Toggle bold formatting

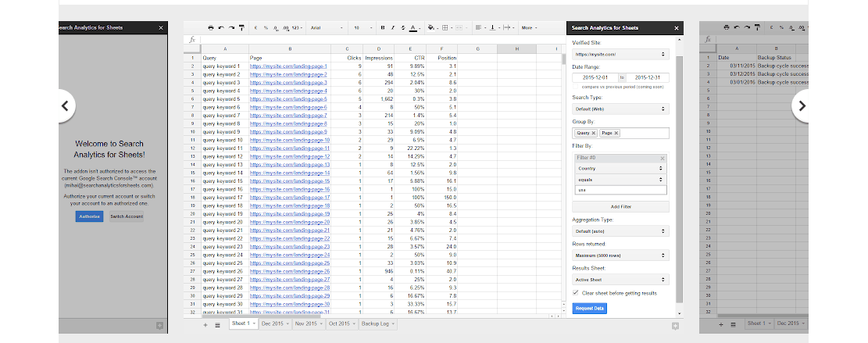pyautogui.click(x=382, y=28)
